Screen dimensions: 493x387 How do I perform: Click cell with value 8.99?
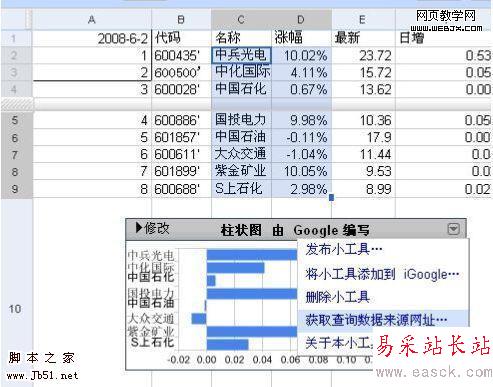(x=363, y=189)
